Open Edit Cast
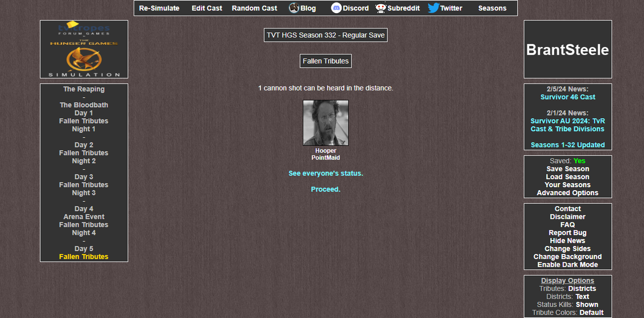 click(207, 8)
